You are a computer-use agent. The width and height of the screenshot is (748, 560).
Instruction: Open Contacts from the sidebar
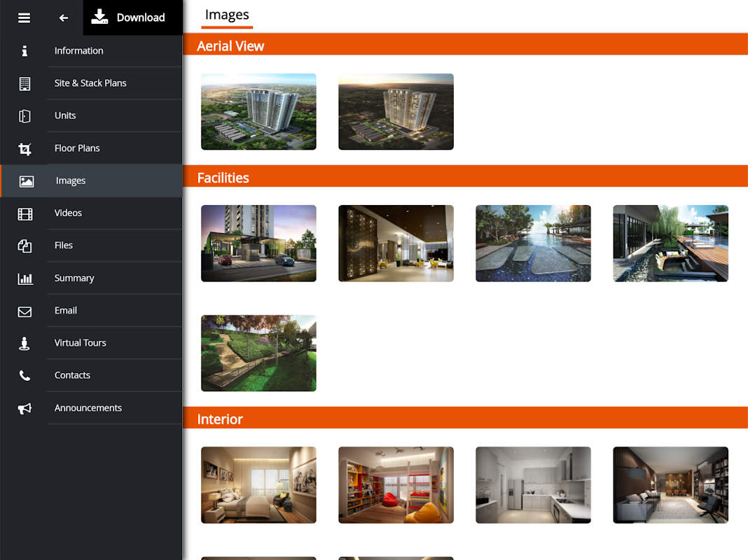pyautogui.click(x=72, y=375)
